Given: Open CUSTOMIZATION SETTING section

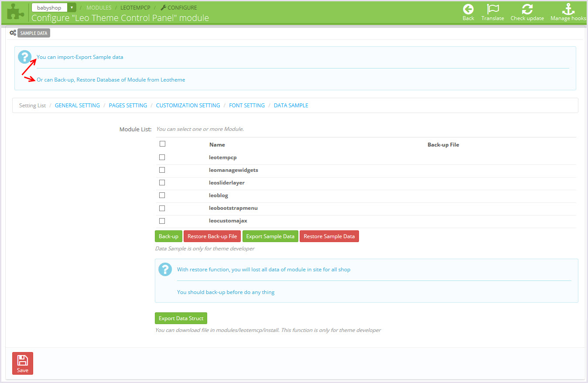Looking at the screenshot, I should 188,105.
